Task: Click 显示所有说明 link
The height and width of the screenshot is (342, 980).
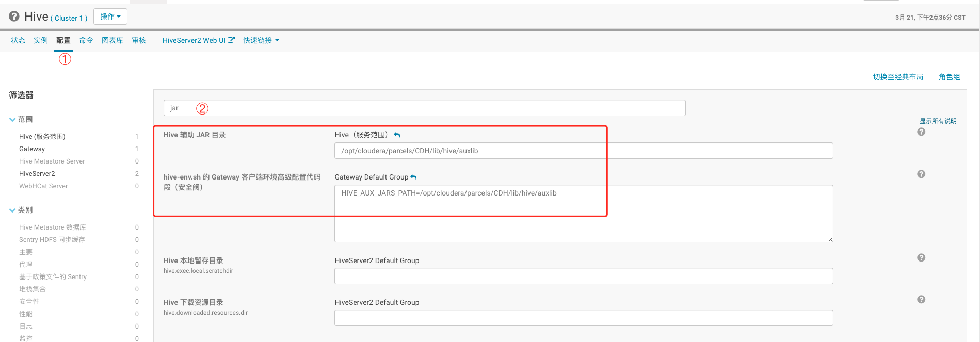Action: (x=938, y=121)
